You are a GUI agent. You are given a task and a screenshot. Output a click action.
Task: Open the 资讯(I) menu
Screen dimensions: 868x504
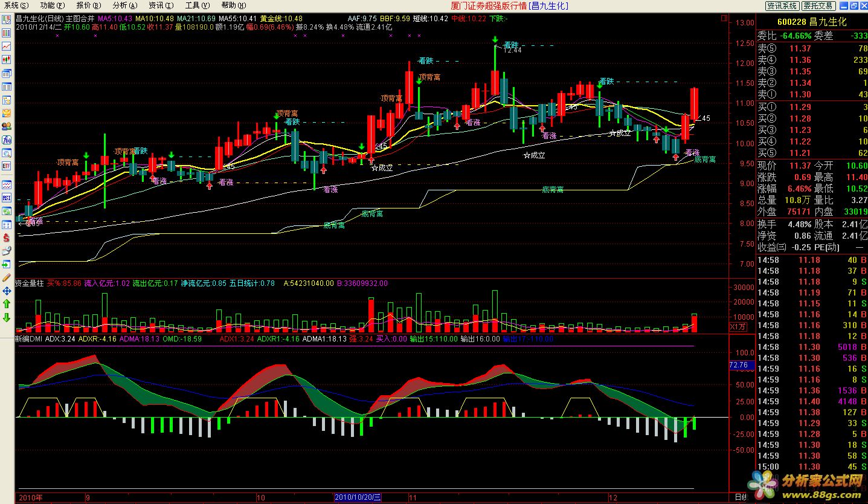(x=161, y=5)
